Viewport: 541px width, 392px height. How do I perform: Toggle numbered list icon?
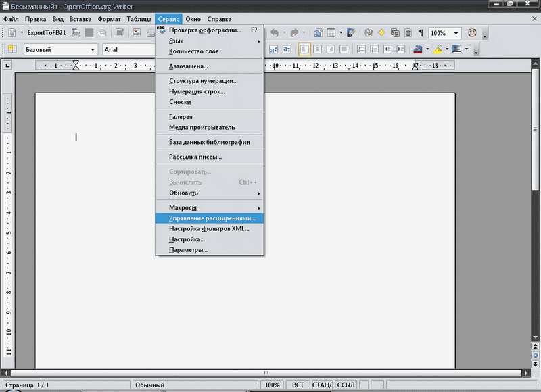361,49
